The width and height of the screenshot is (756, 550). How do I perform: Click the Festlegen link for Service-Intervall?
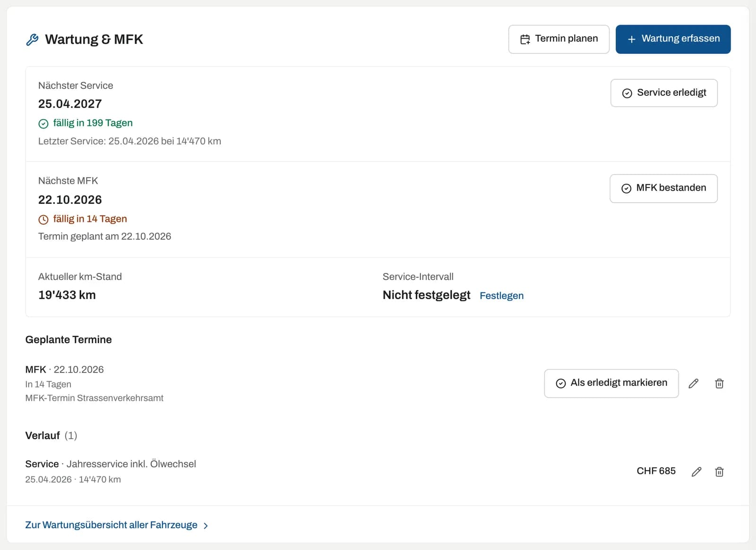pos(501,296)
